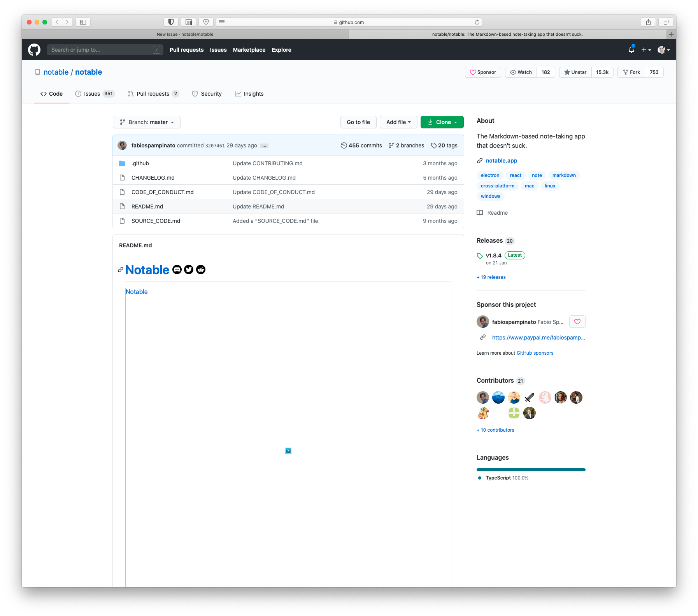Open the green Clone dropdown
This screenshot has width=698, height=616.
tap(442, 122)
